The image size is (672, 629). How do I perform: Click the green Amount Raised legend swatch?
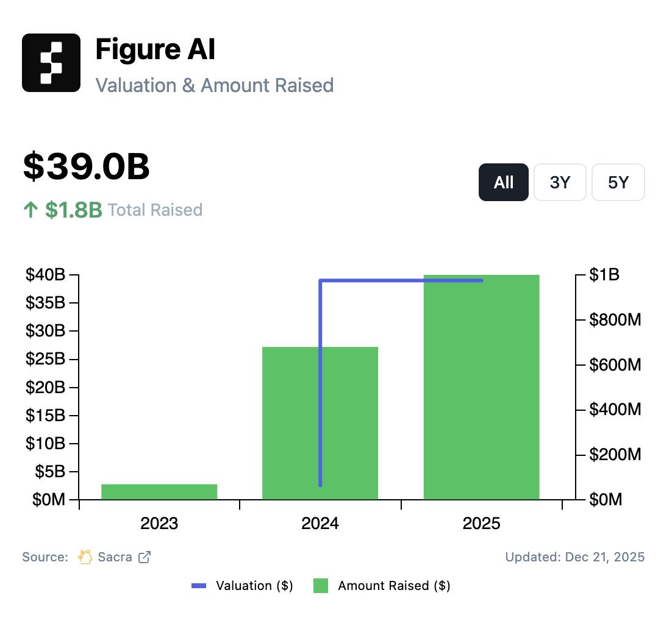pyautogui.click(x=321, y=586)
